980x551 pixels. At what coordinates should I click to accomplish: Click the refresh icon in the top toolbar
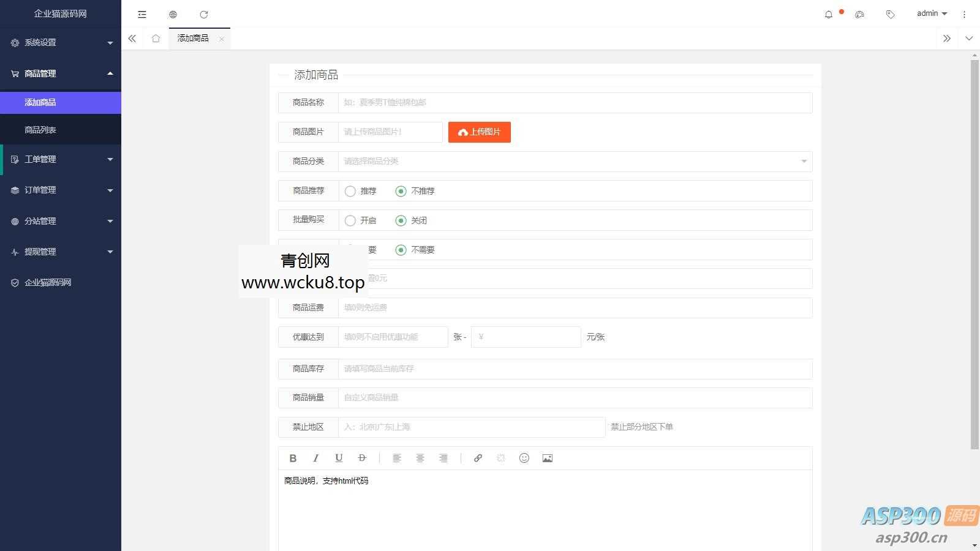click(x=204, y=14)
